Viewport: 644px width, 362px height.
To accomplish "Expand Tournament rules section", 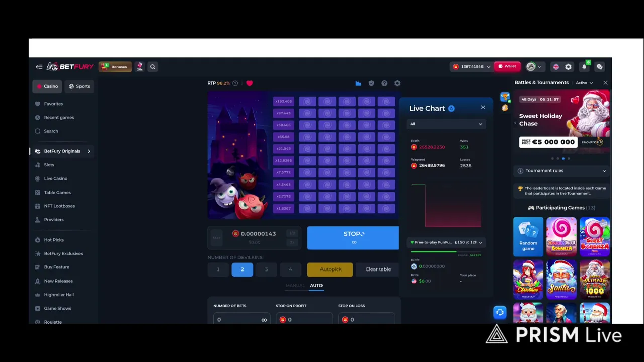I will pos(562,171).
